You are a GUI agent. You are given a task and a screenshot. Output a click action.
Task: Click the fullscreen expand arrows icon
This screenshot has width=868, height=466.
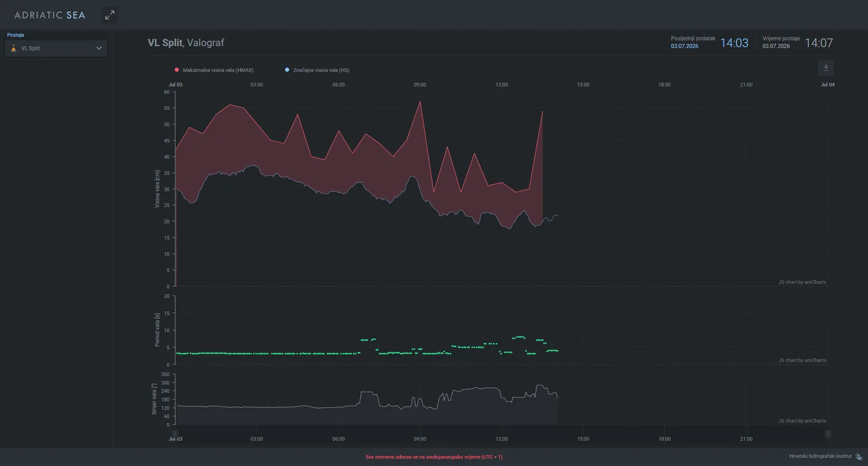(x=110, y=15)
